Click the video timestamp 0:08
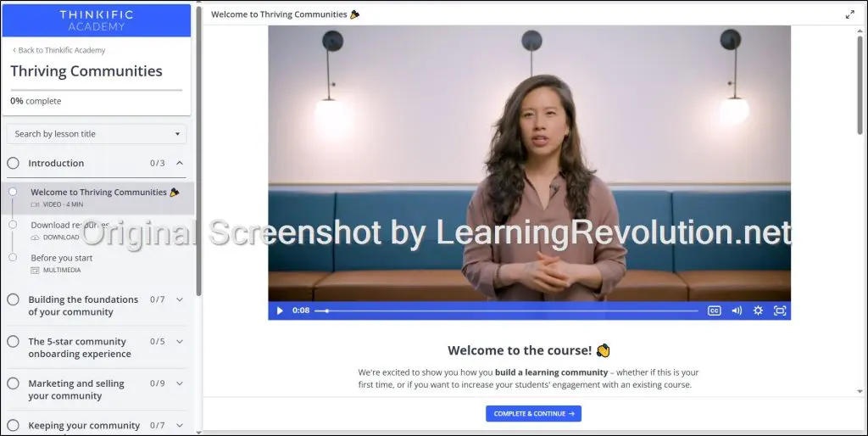 [301, 310]
